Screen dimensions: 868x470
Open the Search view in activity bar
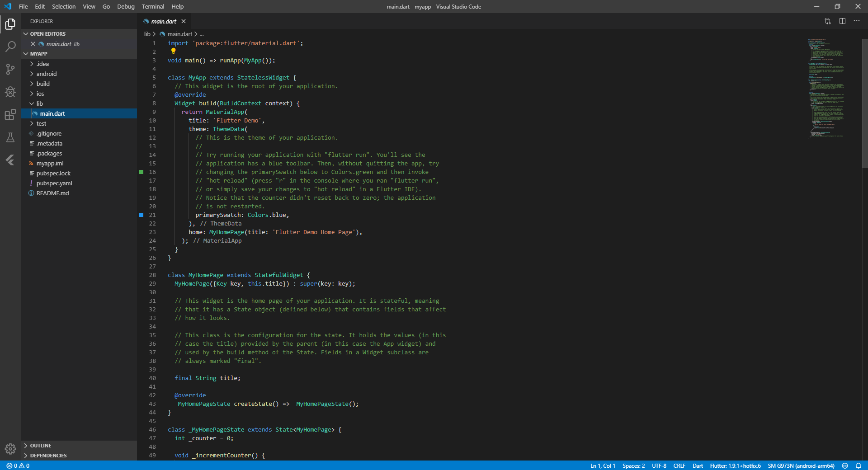pos(10,47)
